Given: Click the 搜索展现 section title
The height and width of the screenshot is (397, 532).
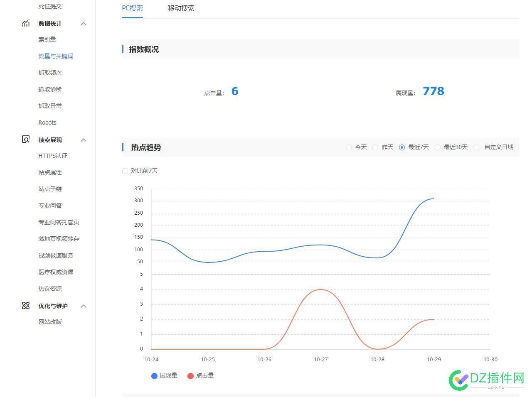Looking at the screenshot, I should [x=50, y=140].
